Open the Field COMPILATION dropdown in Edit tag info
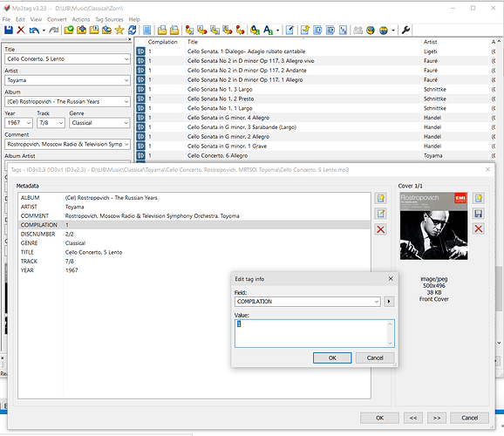This screenshot has width=504, height=436. coord(377,302)
